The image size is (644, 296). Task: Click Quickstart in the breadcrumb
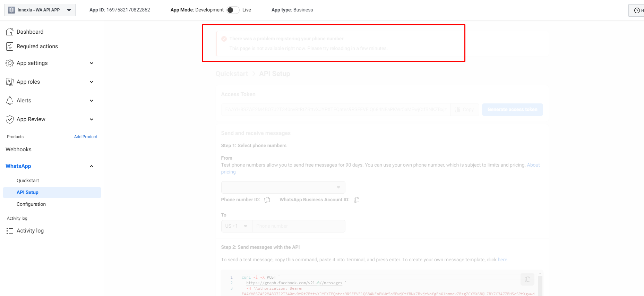(232, 74)
